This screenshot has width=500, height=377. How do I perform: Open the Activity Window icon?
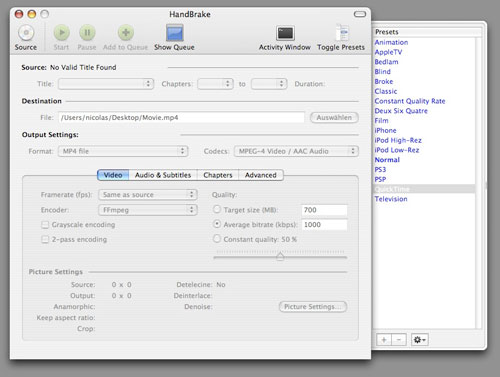click(x=285, y=33)
